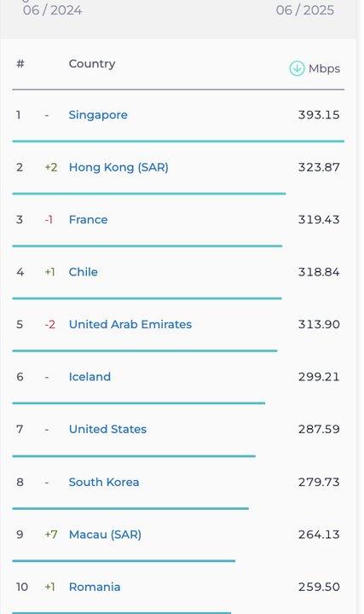Click the # rank column header
This screenshot has width=364, height=614.
(20, 63)
